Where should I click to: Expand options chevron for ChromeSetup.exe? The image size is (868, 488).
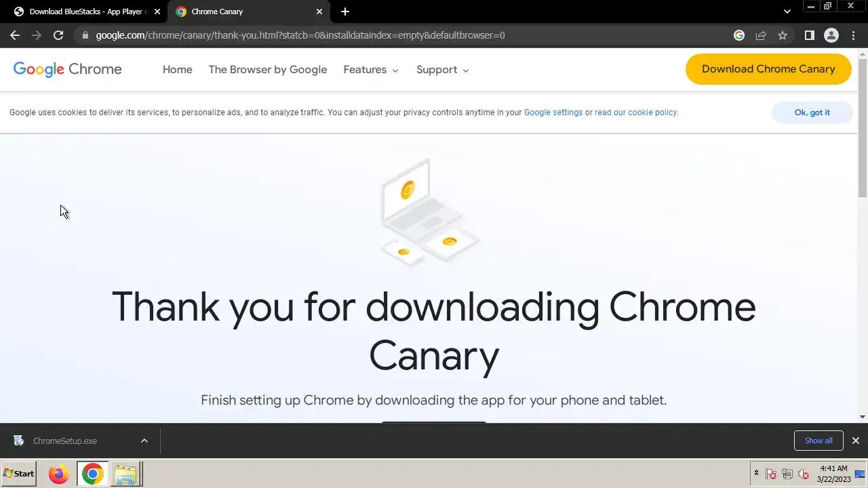pyautogui.click(x=144, y=441)
